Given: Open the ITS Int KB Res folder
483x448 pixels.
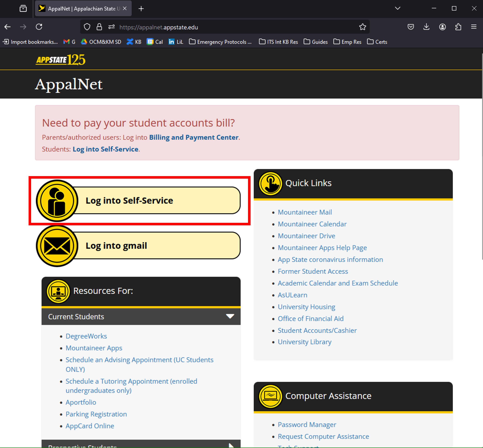Looking at the screenshot, I should coord(278,42).
